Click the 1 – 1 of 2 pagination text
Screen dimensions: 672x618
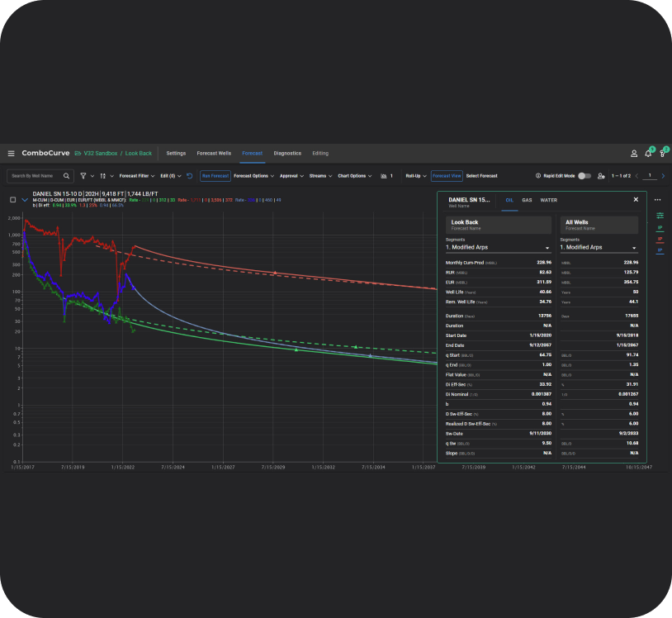[621, 176]
